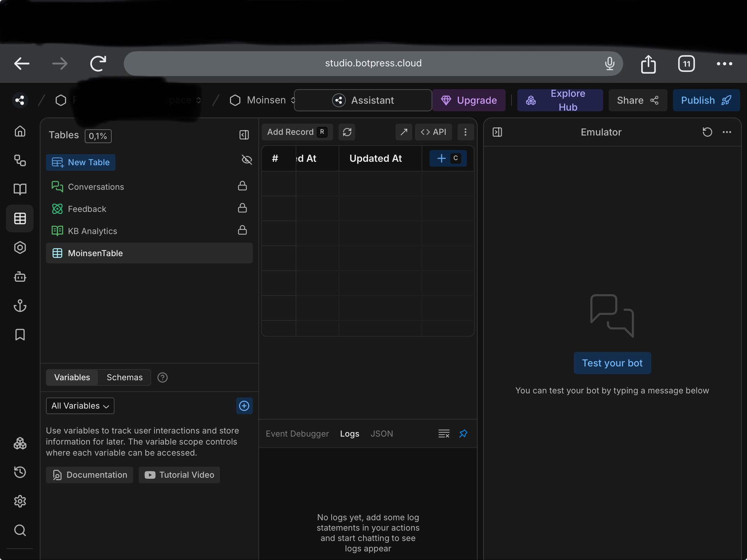This screenshot has height=560, width=747.
Task: Open the table in expanded view arrow
Action: click(x=404, y=132)
